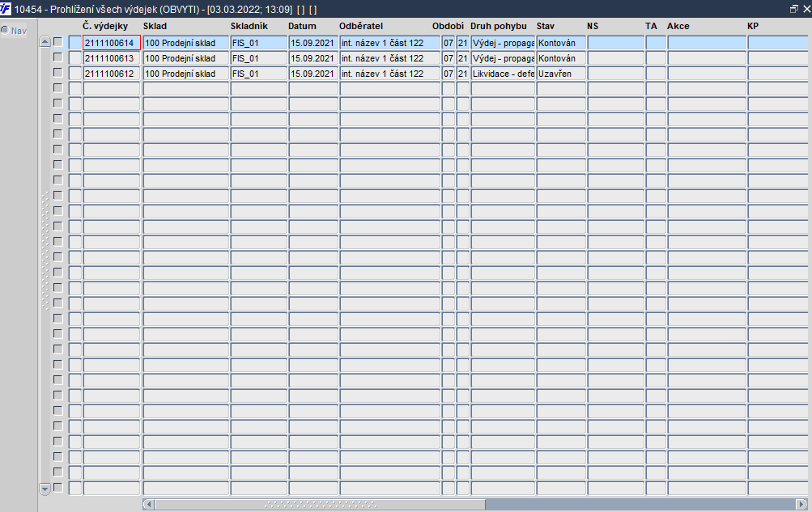The height and width of the screenshot is (512, 812).
Task: Click the Období column header
Action: 448,26
